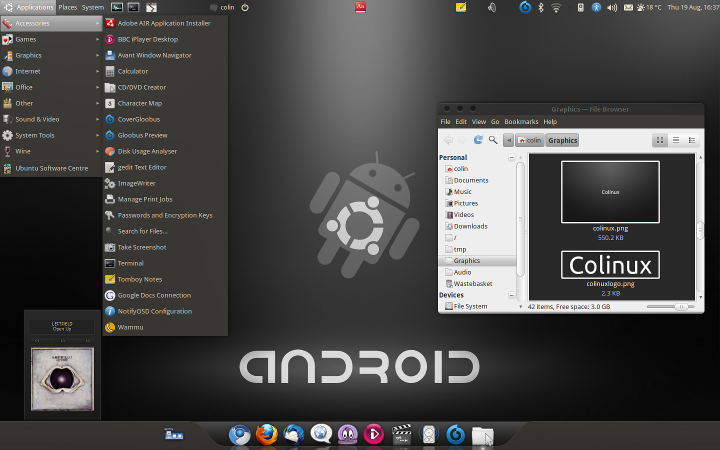Image resolution: width=720 pixels, height=450 pixels.
Task: Click the album cover art widget
Action: (62, 379)
